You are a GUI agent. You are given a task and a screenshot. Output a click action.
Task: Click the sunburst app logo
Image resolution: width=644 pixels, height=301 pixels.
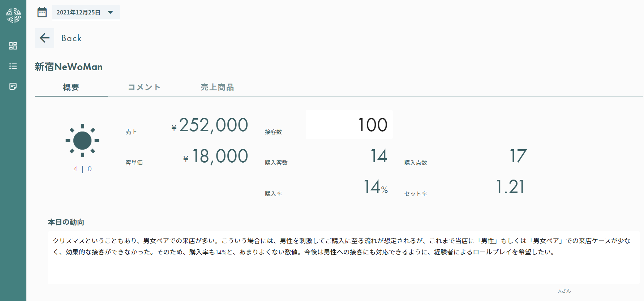(13, 16)
